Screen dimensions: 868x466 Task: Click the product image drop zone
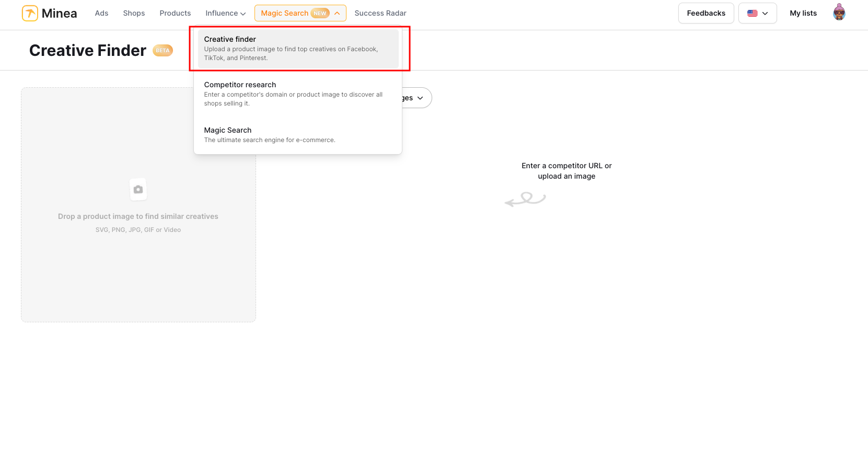138,261
